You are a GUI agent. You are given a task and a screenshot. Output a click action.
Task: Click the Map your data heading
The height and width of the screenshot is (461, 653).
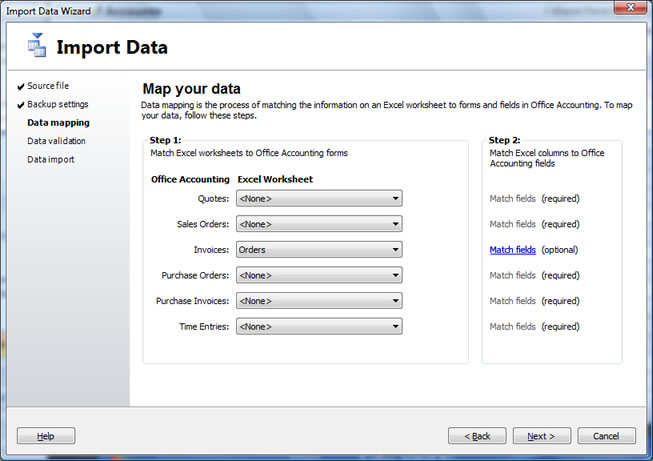point(192,89)
